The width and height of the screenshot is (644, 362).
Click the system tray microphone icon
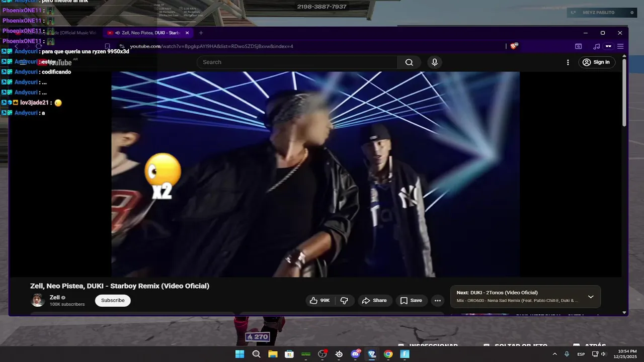(x=567, y=354)
